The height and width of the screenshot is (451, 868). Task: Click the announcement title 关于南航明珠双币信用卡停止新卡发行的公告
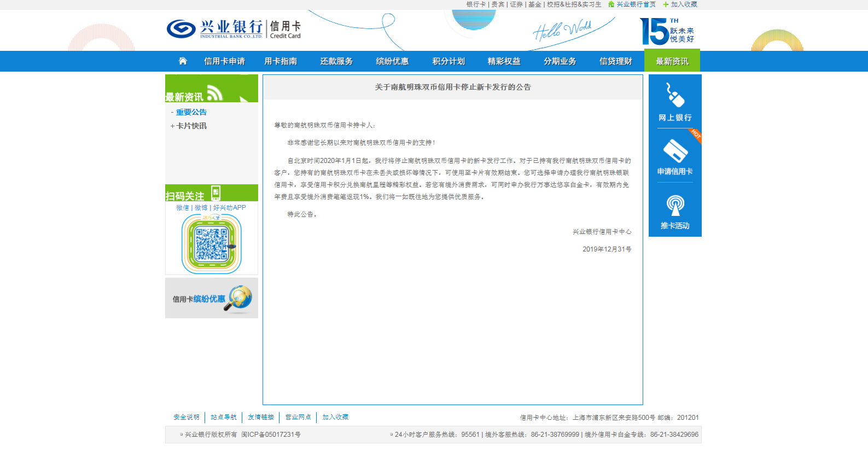[453, 87]
